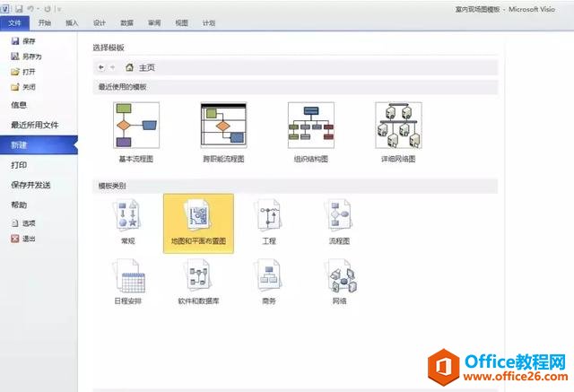Select the 地图和平面布置图 category
The image size is (574, 392).
tap(198, 223)
